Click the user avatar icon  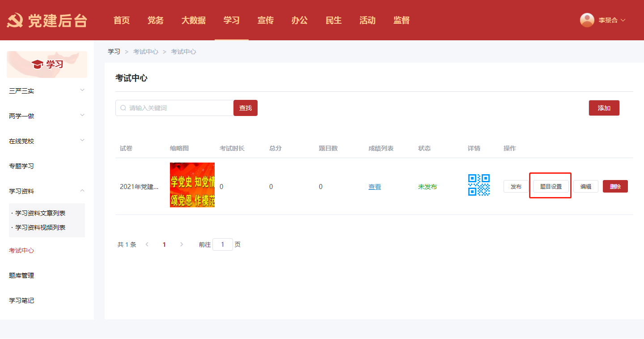tap(587, 20)
